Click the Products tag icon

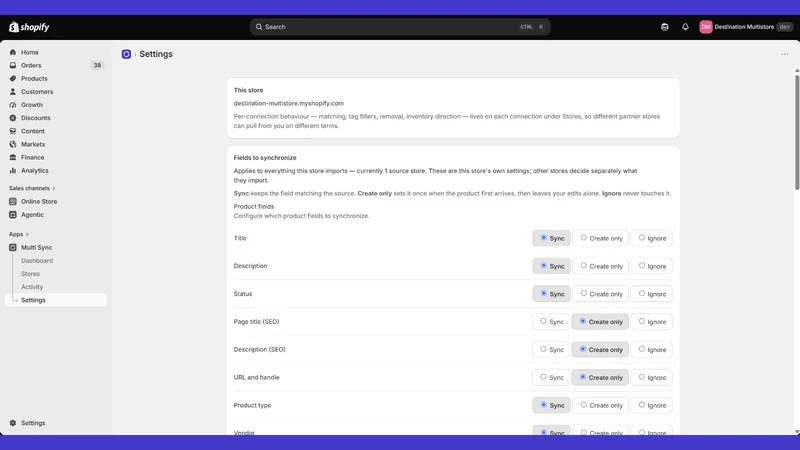[13, 79]
